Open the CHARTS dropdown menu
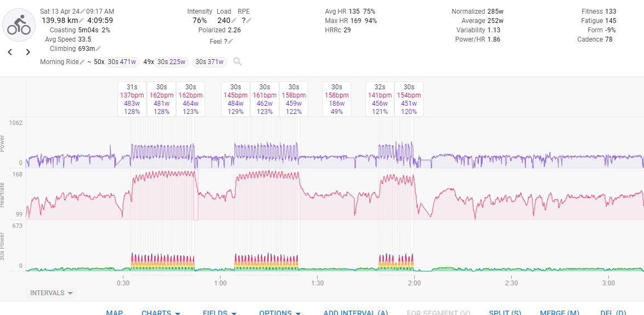 click(161, 313)
